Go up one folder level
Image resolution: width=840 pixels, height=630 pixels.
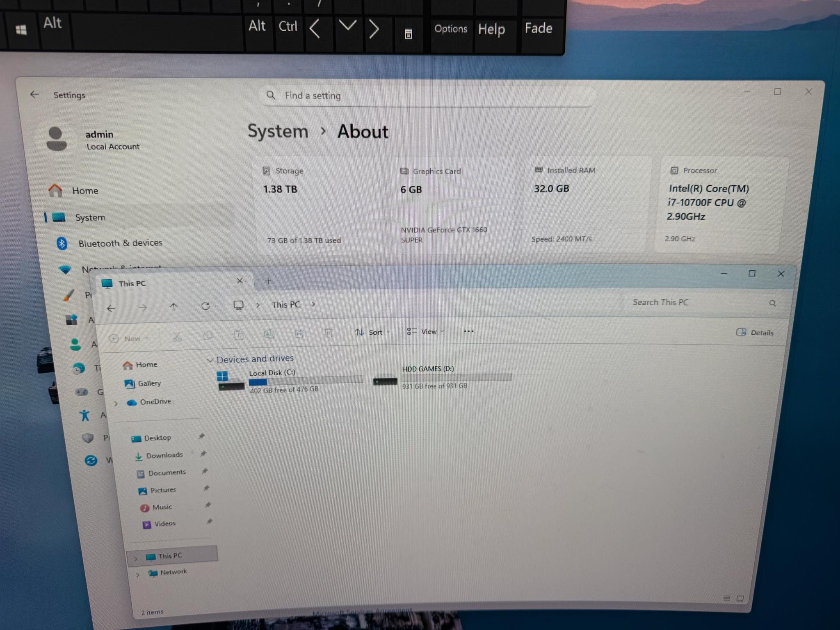tap(174, 306)
